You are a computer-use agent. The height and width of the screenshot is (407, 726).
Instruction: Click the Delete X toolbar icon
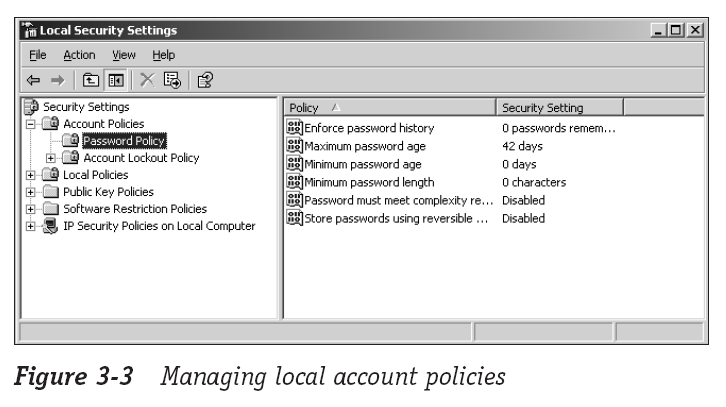[147, 80]
